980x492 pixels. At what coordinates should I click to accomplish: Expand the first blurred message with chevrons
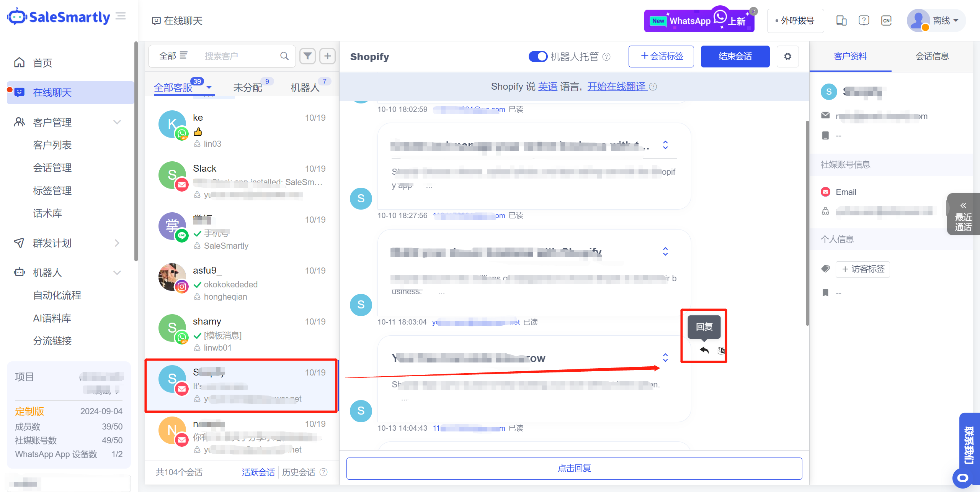[665, 145]
